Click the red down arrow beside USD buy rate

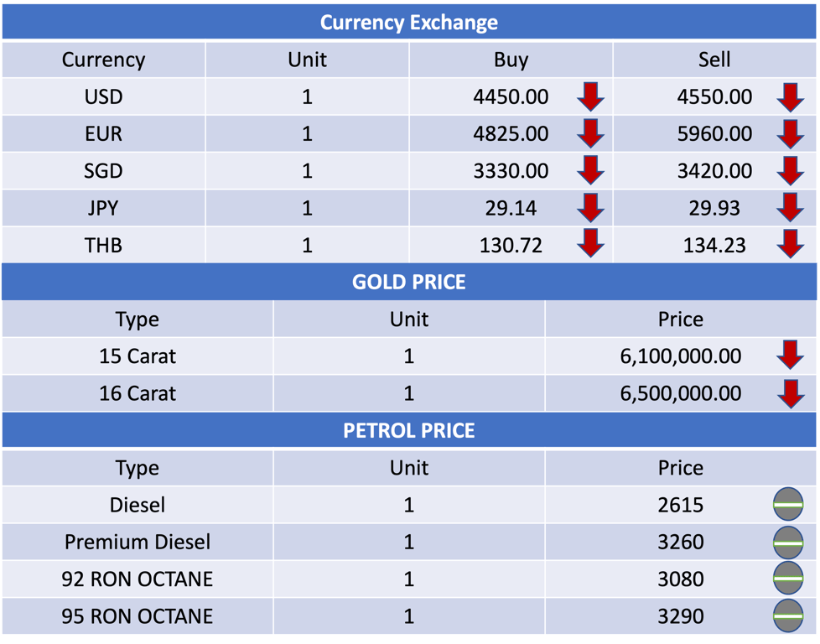(590, 96)
